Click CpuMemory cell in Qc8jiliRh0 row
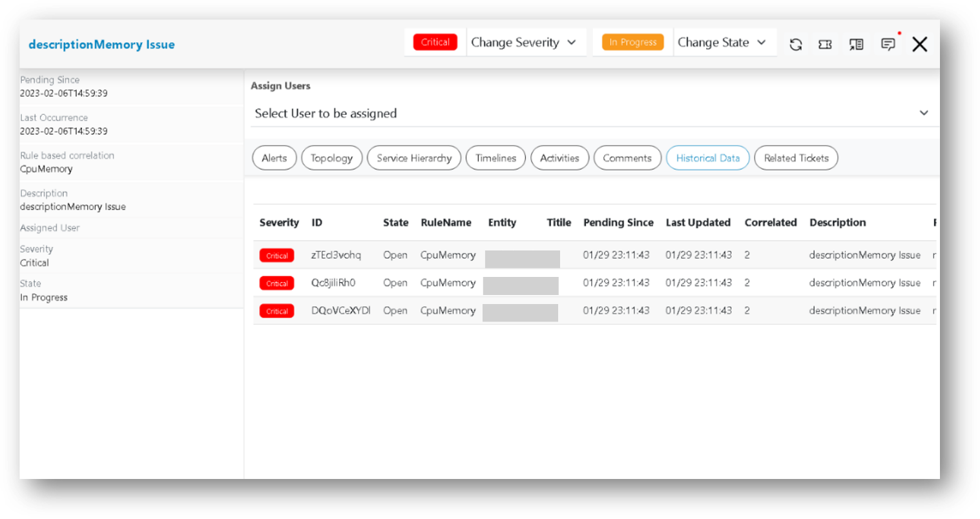980x519 pixels. tap(448, 283)
